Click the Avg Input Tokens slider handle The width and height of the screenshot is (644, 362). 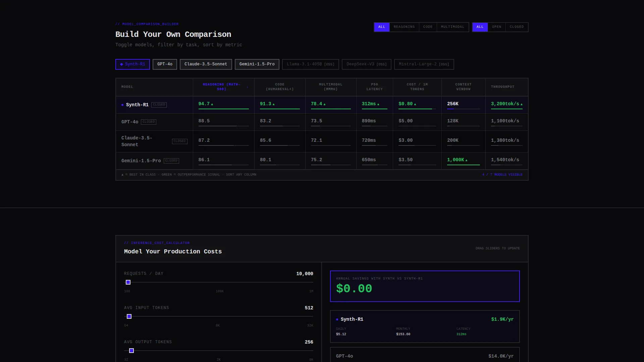point(129,317)
